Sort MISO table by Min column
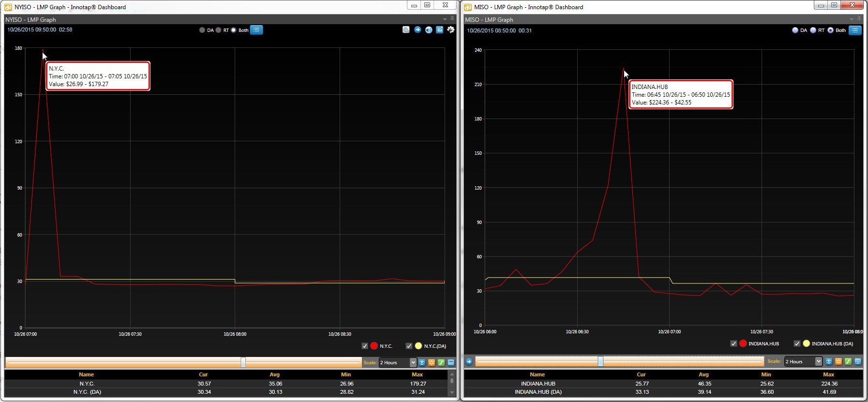Screen dimensions: 868x402 pos(766,374)
